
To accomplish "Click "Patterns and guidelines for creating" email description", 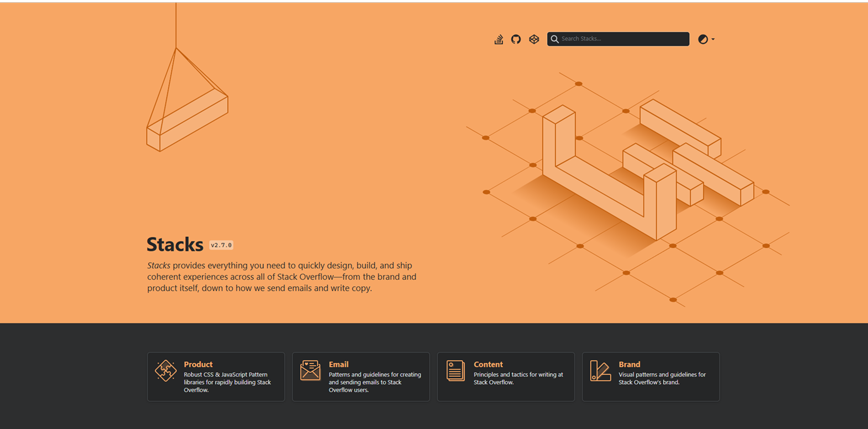I will (x=375, y=382).
